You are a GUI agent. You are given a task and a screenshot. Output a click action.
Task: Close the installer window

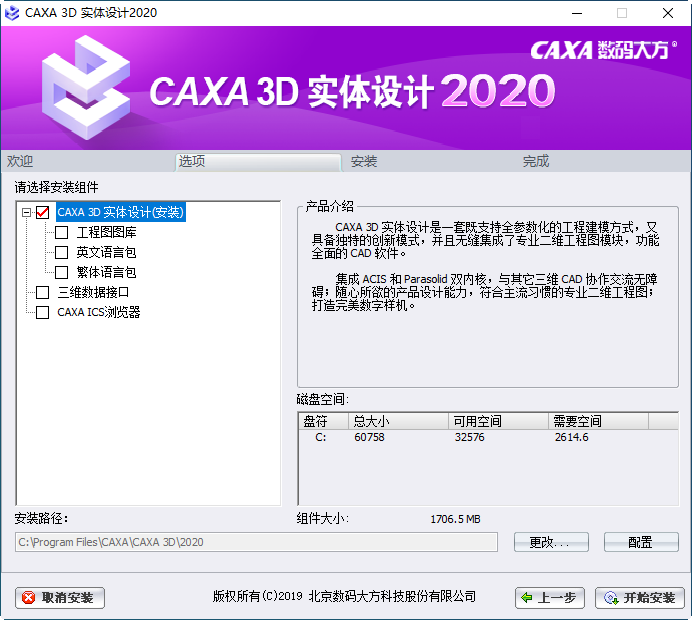click(668, 13)
